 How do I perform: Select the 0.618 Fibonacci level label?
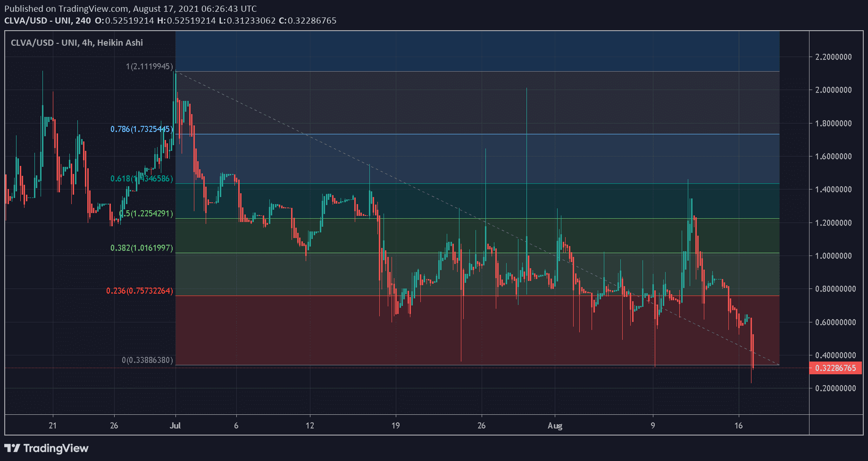pos(142,179)
